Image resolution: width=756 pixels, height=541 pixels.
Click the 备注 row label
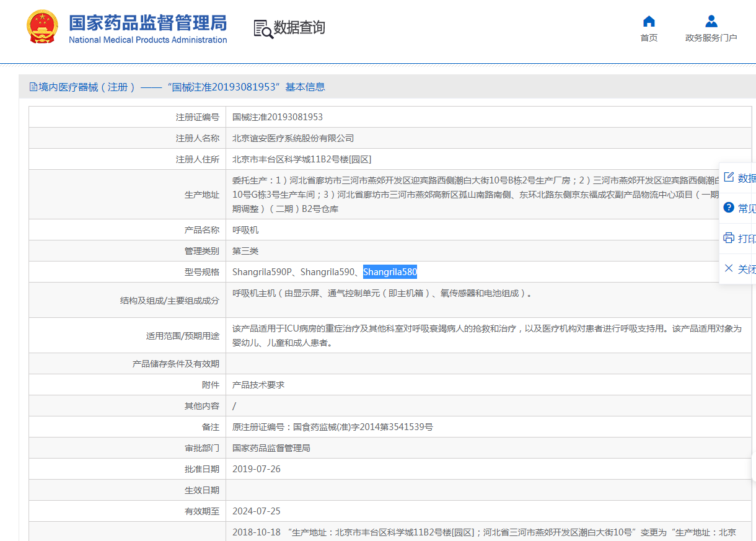click(x=211, y=427)
